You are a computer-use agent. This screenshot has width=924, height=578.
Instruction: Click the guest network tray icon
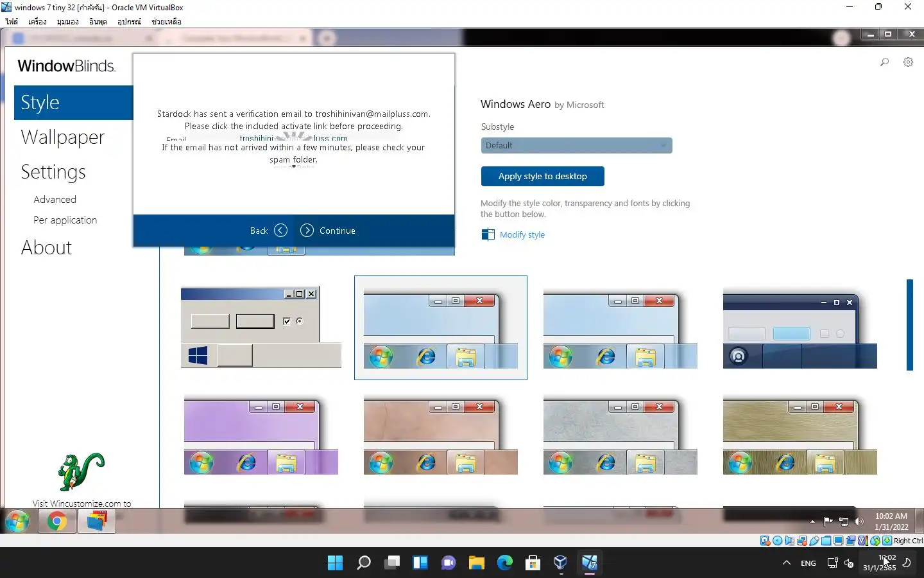click(844, 521)
